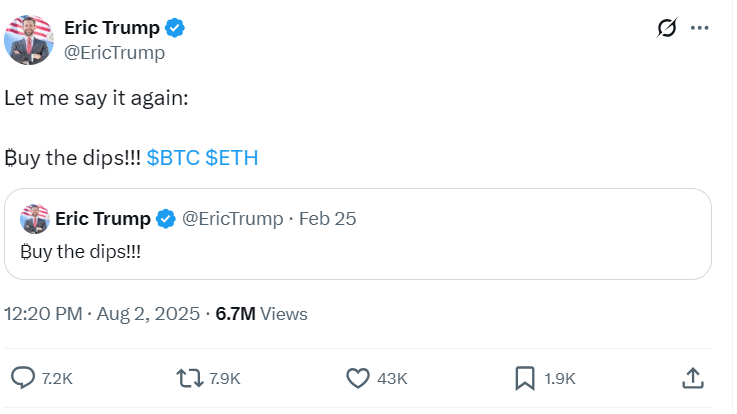
Task: Open the three-dot more options menu
Action: point(703,29)
